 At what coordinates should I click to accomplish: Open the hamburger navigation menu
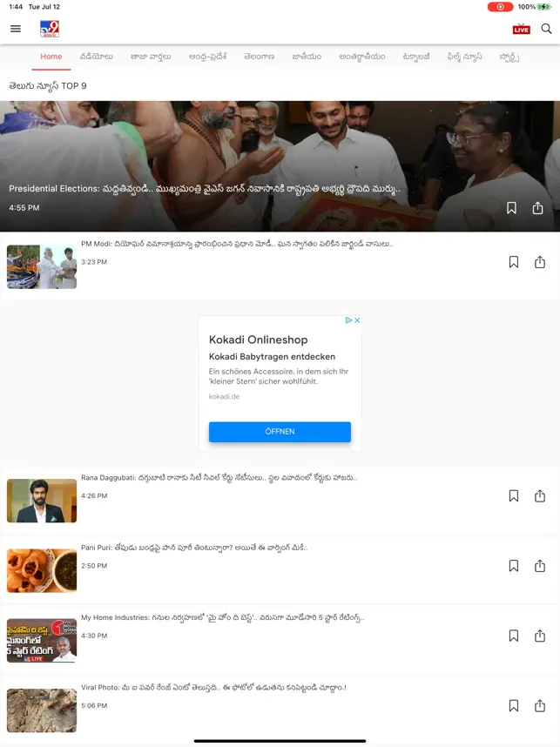16,29
